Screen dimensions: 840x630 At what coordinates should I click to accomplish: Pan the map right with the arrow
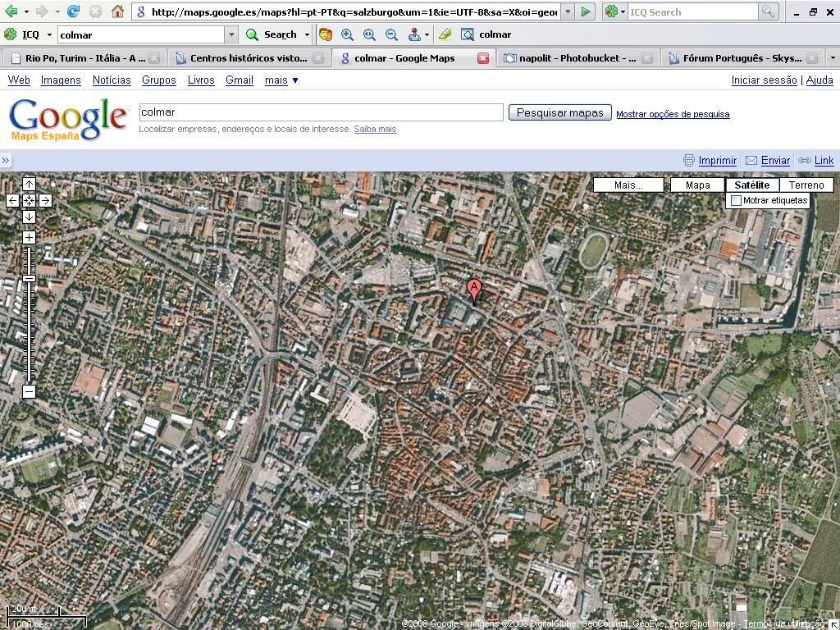click(x=45, y=200)
